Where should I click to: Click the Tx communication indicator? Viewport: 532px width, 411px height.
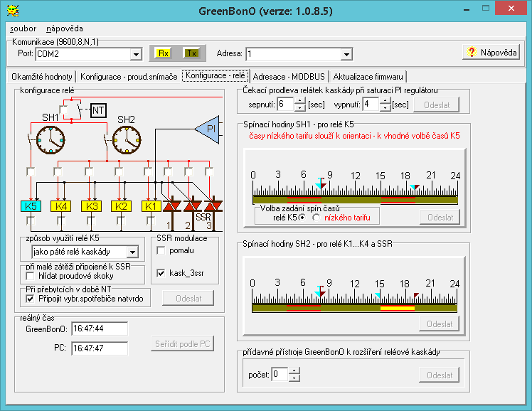click(x=191, y=53)
